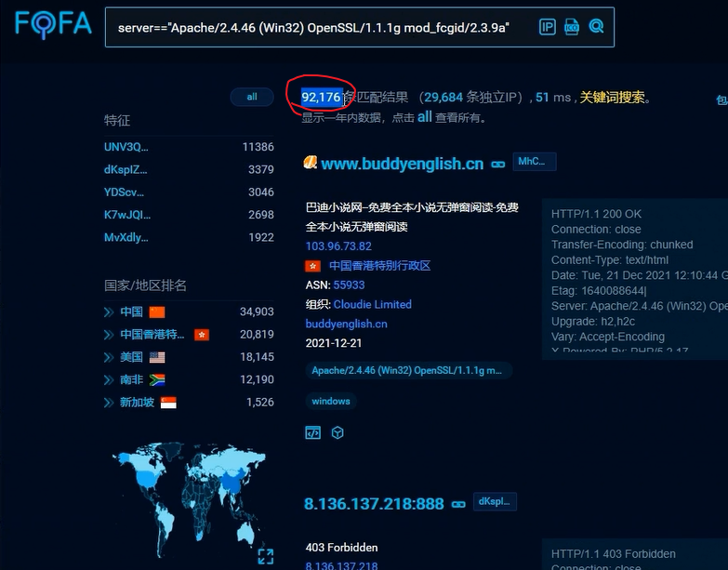This screenshot has height=570, width=728.
Task: Click the HTTP/1.1 200 OK header text
Action: (x=596, y=214)
